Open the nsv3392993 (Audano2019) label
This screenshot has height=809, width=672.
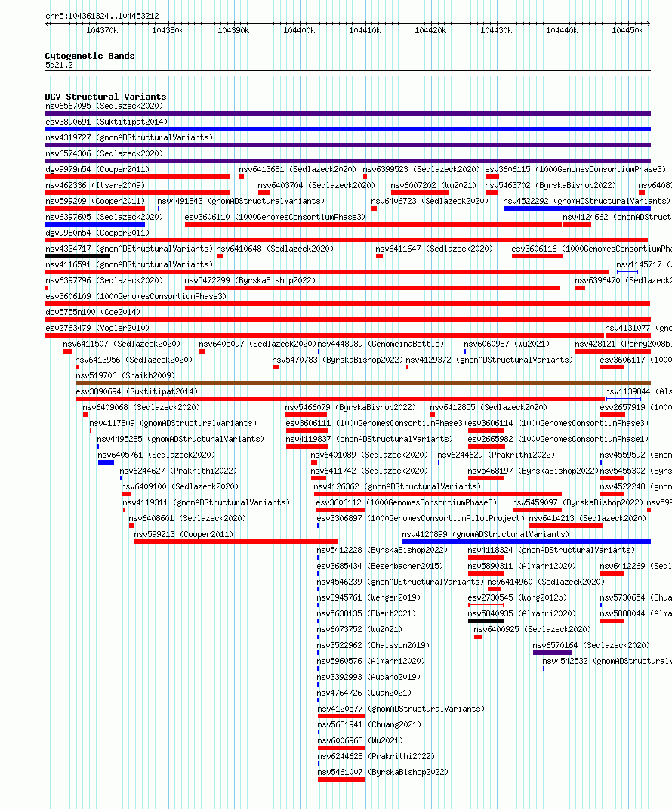point(368,677)
